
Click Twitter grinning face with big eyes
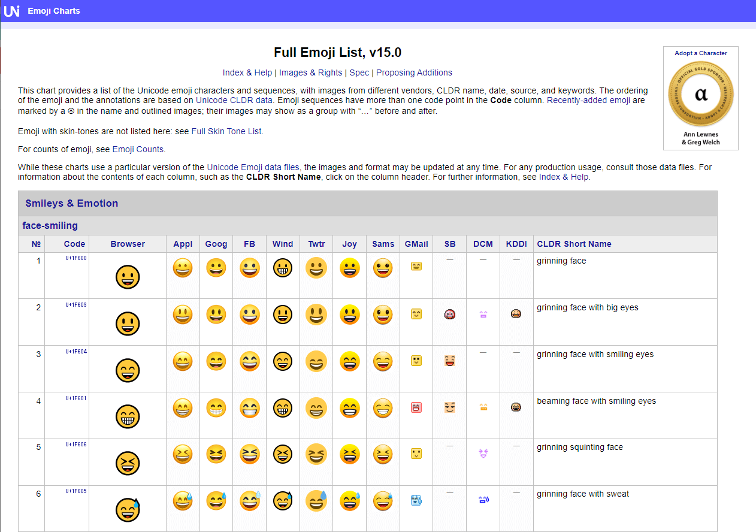pos(316,315)
